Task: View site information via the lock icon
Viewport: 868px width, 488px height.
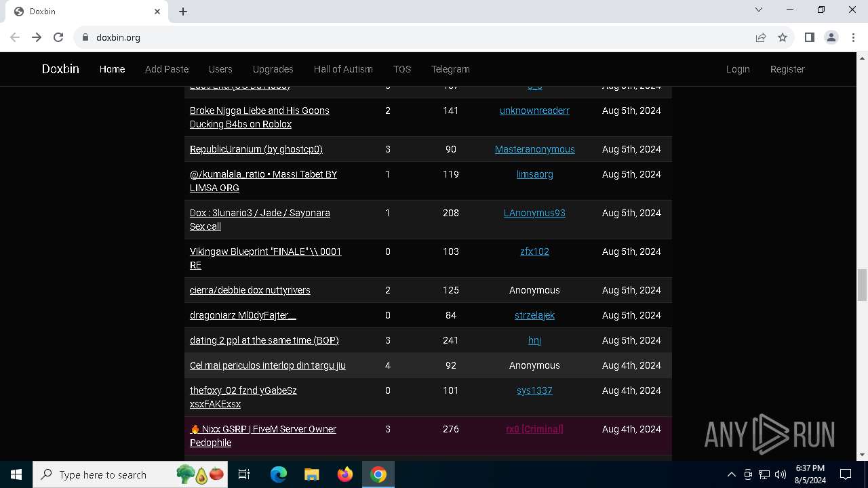Action: pyautogui.click(x=85, y=37)
